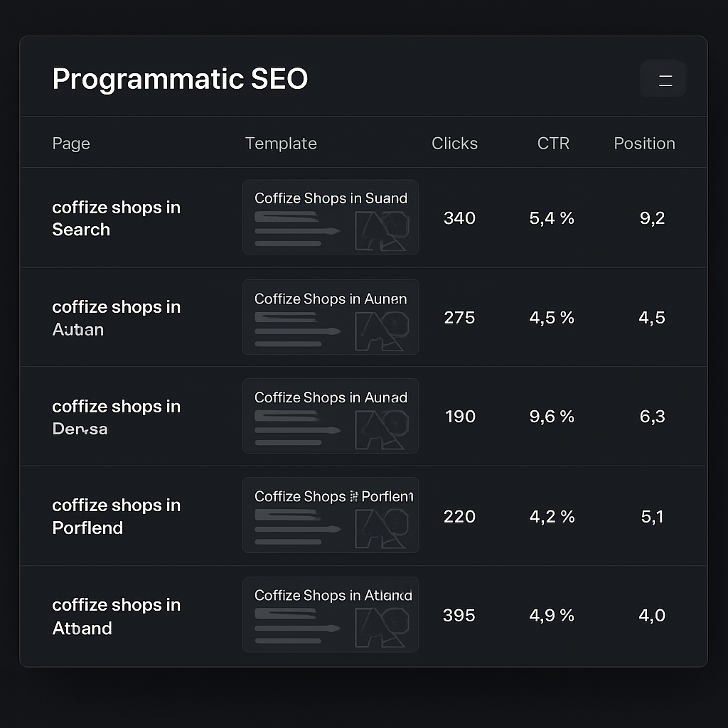Sort by the Position column header

(x=644, y=143)
